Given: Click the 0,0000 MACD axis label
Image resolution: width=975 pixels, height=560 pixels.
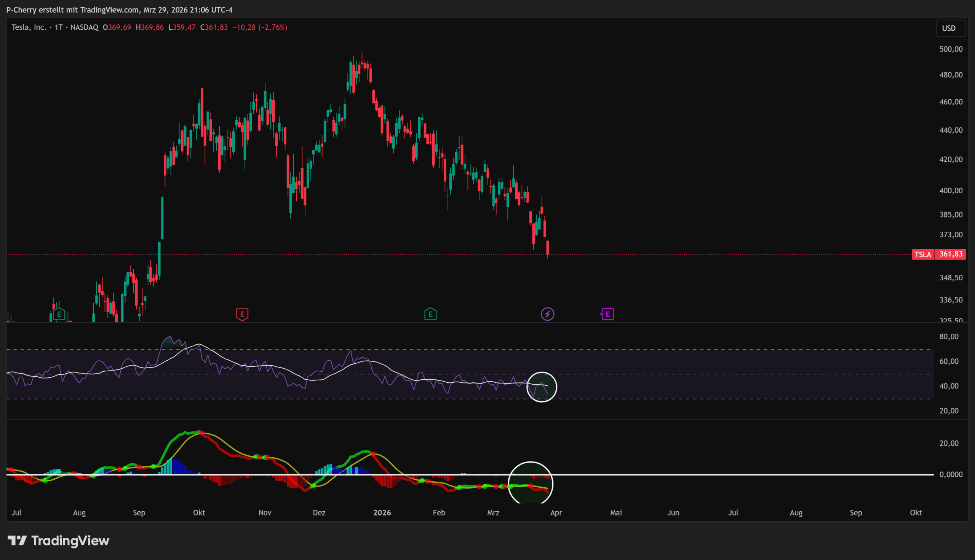Looking at the screenshot, I should [951, 474].
